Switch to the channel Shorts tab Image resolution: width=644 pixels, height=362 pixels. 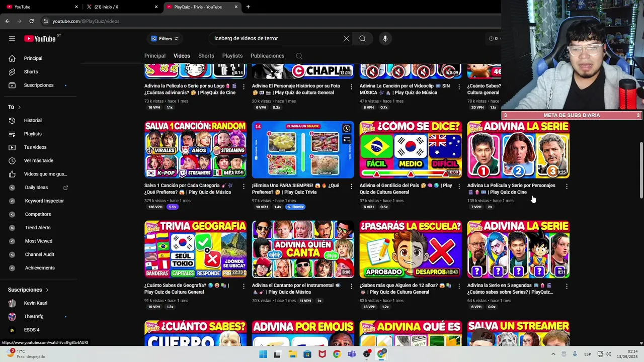(206, 56)
